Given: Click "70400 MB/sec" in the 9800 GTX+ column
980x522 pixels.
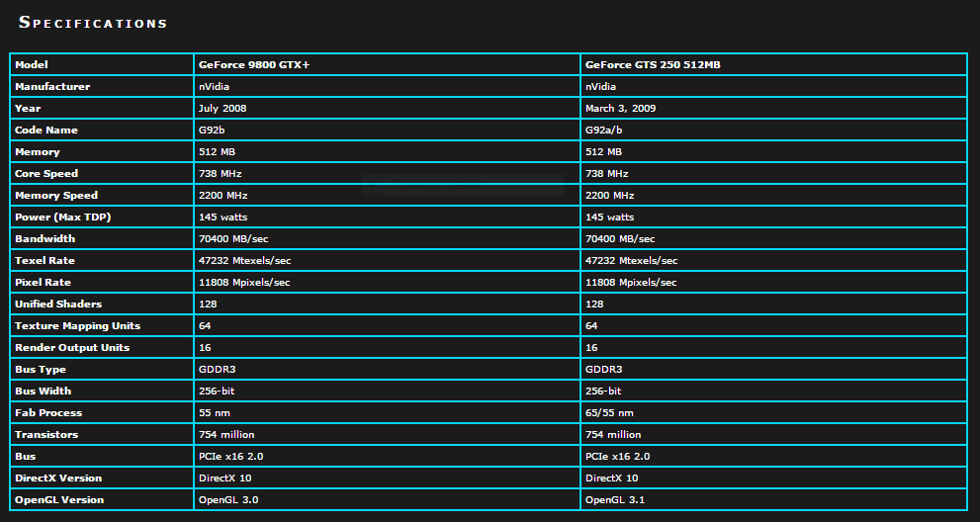Looking at the screenshot, I should click(233, 239).
